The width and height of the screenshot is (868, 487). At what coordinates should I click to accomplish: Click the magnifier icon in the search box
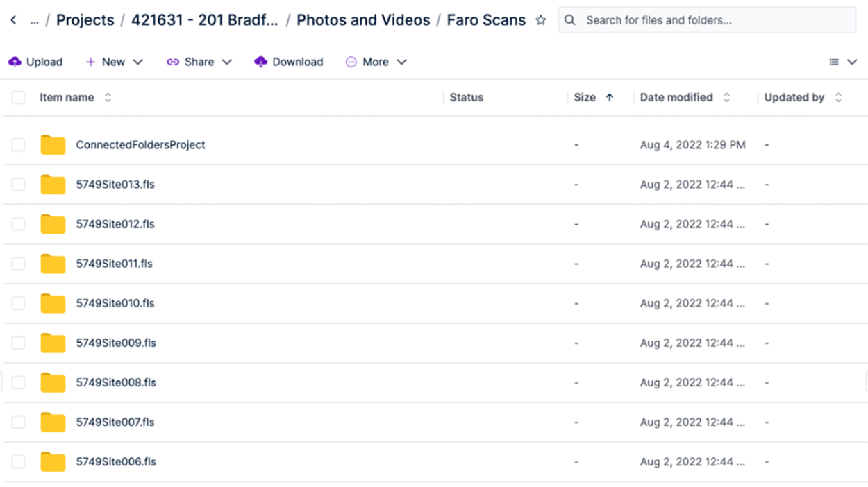coord(570,20)
